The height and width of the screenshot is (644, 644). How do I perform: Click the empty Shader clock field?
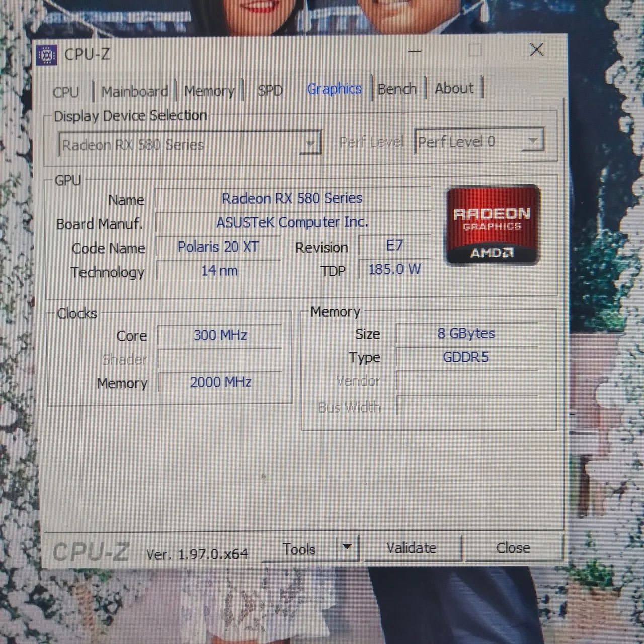(x=220, y=359)
